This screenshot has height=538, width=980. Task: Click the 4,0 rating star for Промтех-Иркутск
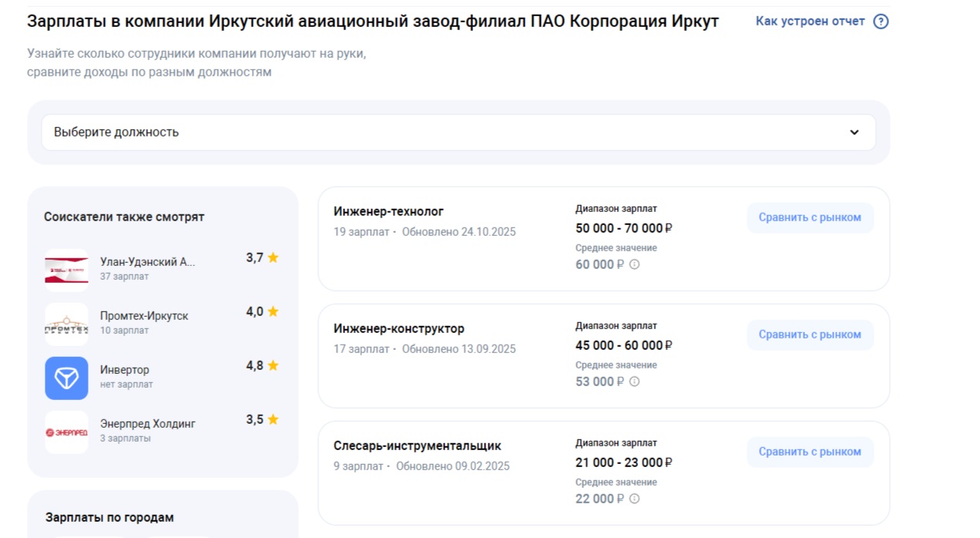(273, 311)
